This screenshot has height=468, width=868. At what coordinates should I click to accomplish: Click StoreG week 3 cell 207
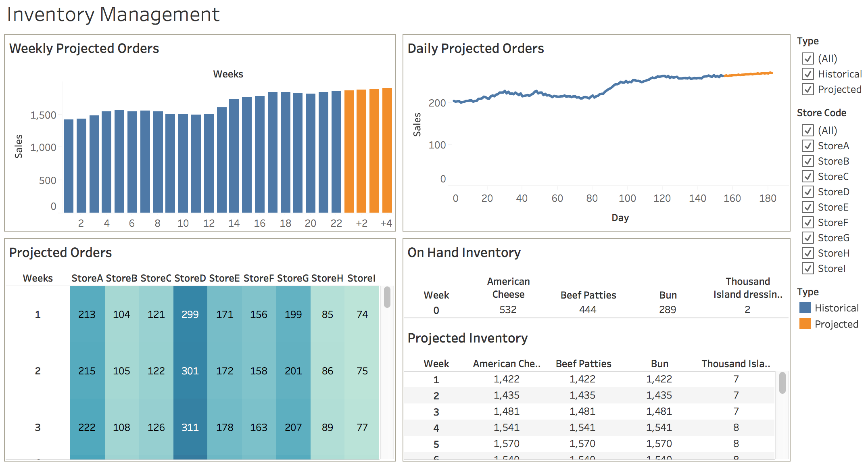293,427
